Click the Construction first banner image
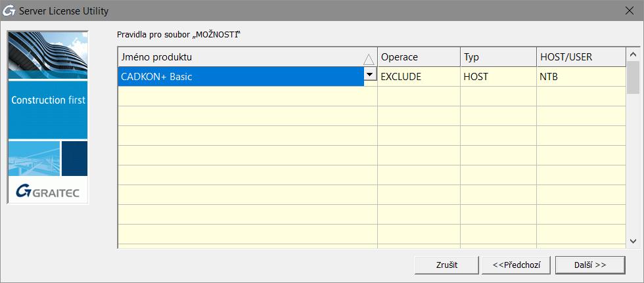The width and height of the screenshot is (644, 283). pos(47,100)
